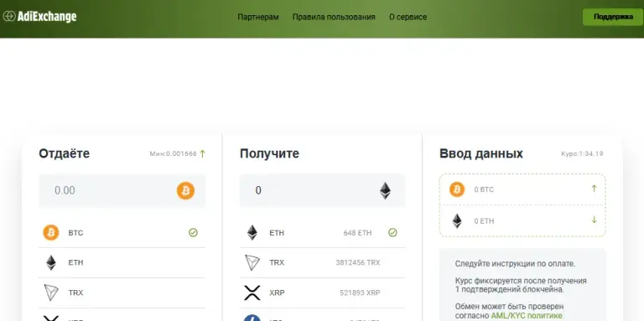
Task: Click the Ethereum icon in the Ввод данных box
Action: (x=457, y=220)
